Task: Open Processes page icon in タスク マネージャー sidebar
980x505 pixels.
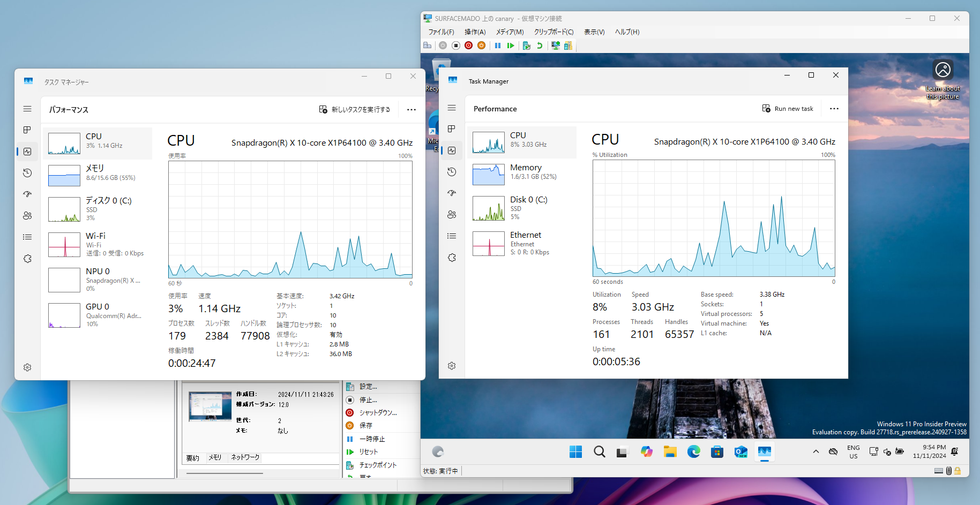Action: click(x=27, y=130)
